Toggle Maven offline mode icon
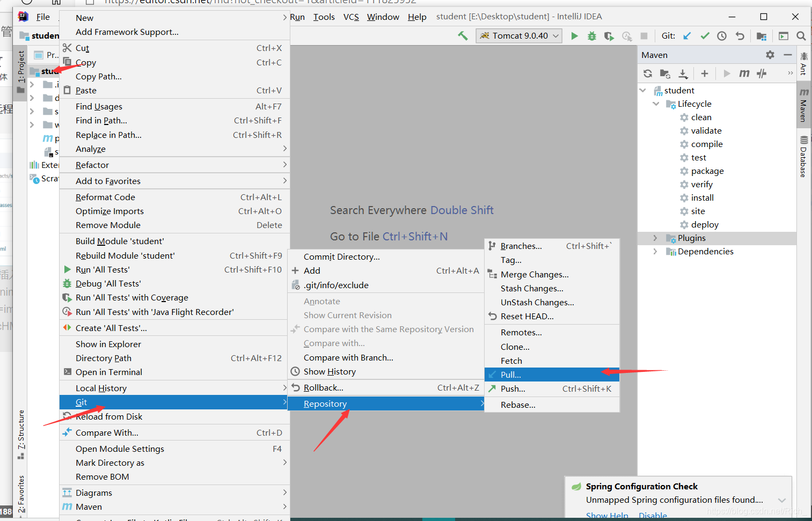 [762, 74]
